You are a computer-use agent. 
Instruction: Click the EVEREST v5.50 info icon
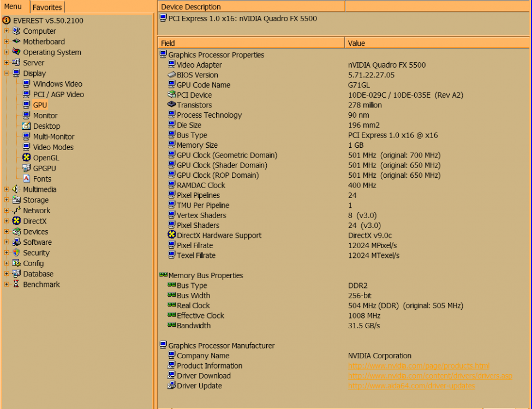pyautogui.click(x=5, y=20)
